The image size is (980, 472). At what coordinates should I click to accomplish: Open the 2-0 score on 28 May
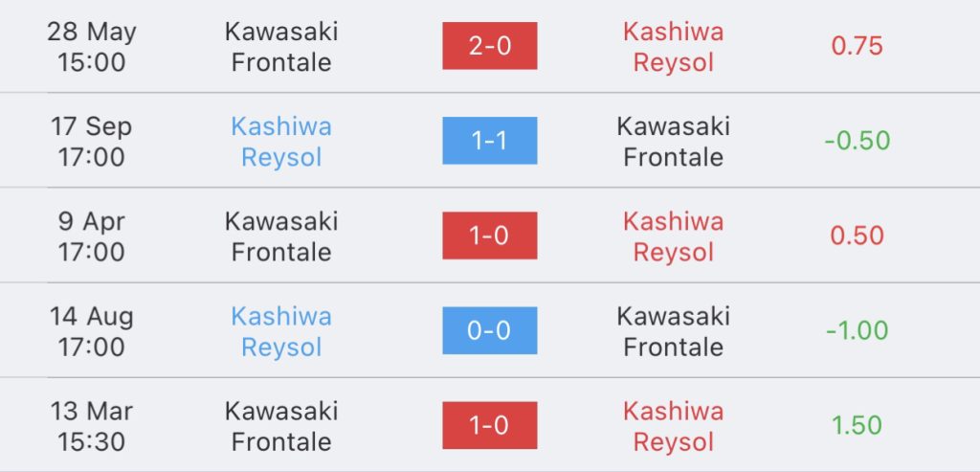489,46
